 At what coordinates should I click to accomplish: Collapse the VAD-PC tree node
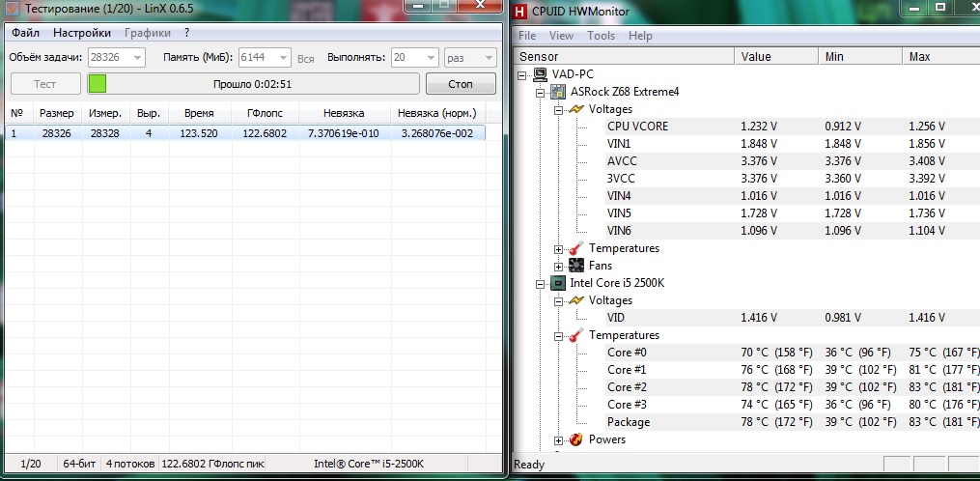(x=522, y=75)
